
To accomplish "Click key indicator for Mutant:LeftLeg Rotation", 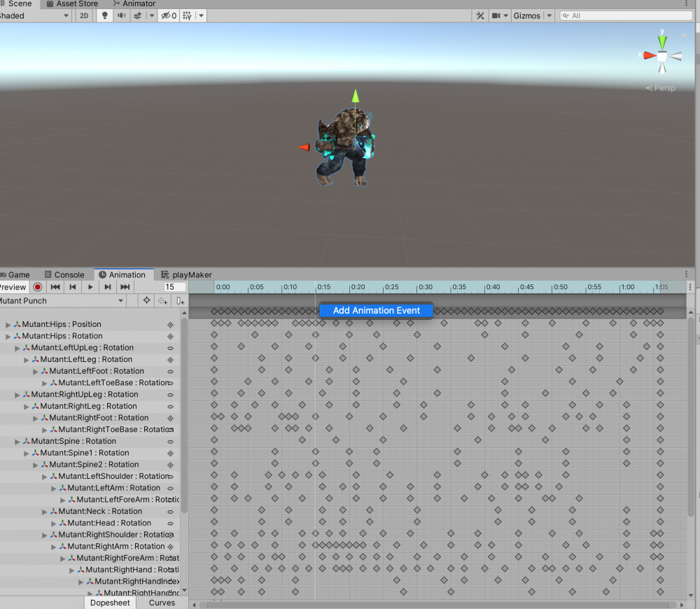I will tap(170, 359).
